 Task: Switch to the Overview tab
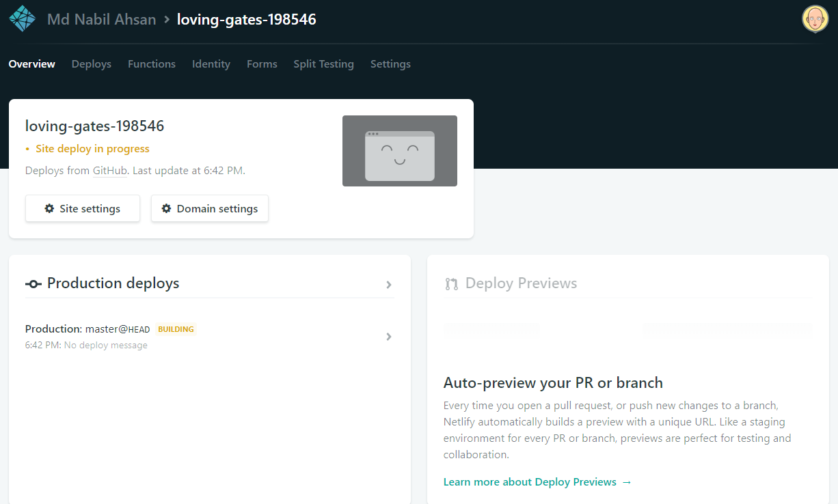click(x=32, y=64)
